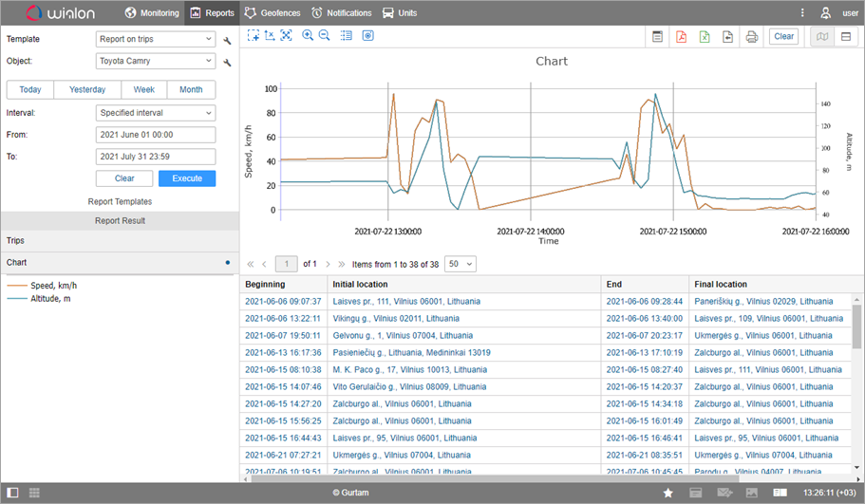Click wrench icon next to Object
Image resolution: width=865 pixels, height=504 pixels.
(227, 63)
